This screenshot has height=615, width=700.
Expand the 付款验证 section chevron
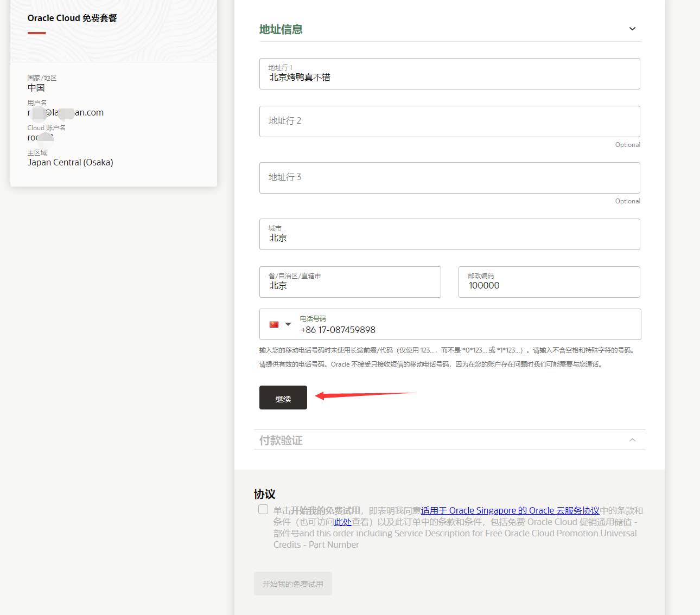coord(632,440)
